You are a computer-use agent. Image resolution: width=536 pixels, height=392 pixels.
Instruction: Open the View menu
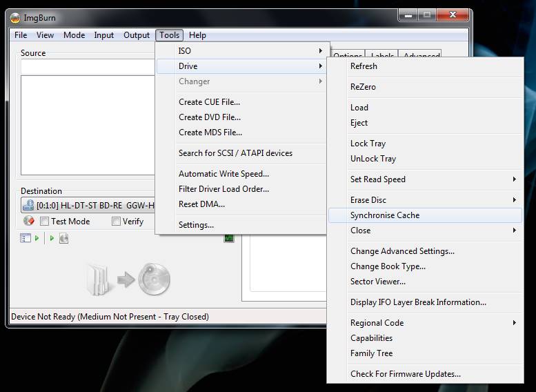[x=45, y=35]
